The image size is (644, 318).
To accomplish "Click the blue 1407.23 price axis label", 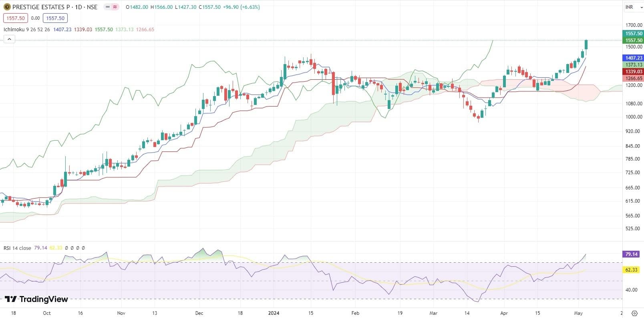I will (633, 58).
